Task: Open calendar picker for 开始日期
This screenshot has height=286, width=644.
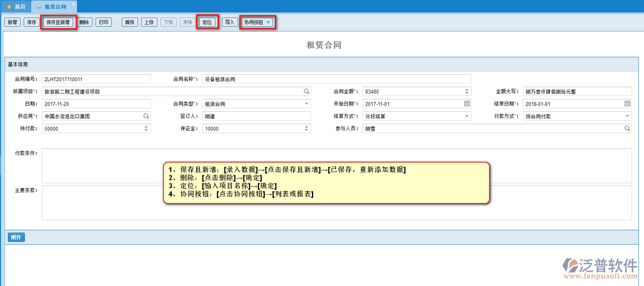Action: tap(467, 104)
